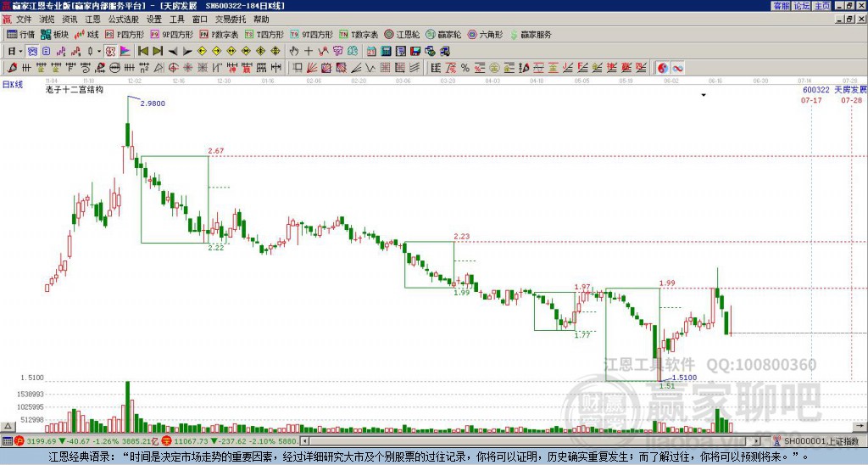868x465 pixels.
Task: Select the zigzag wave line tool
Action: click(x=370, y=68)
